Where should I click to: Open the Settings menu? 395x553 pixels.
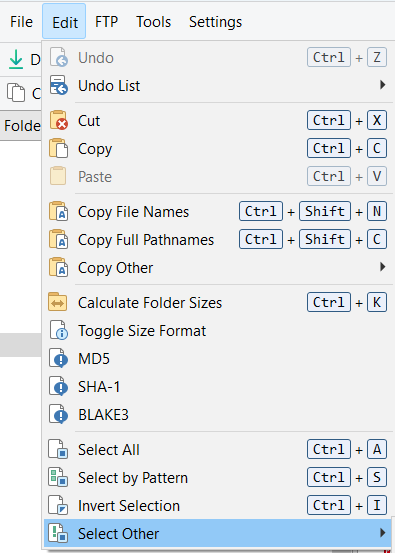tap(215, 22)
